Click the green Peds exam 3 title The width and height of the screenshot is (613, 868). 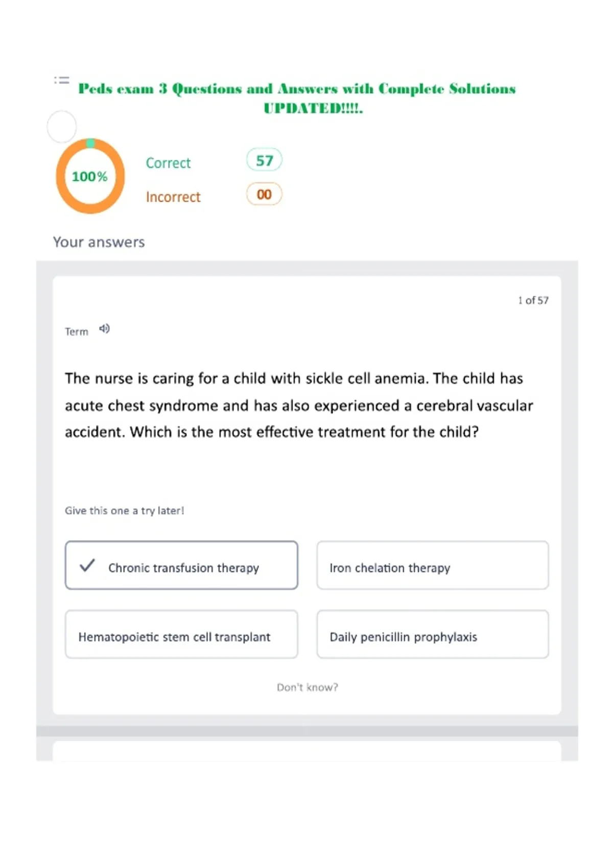click(297, 98)
